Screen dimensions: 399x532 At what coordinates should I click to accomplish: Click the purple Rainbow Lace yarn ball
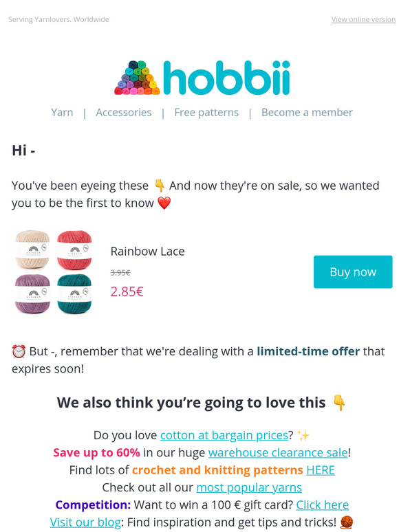point(32,293)
